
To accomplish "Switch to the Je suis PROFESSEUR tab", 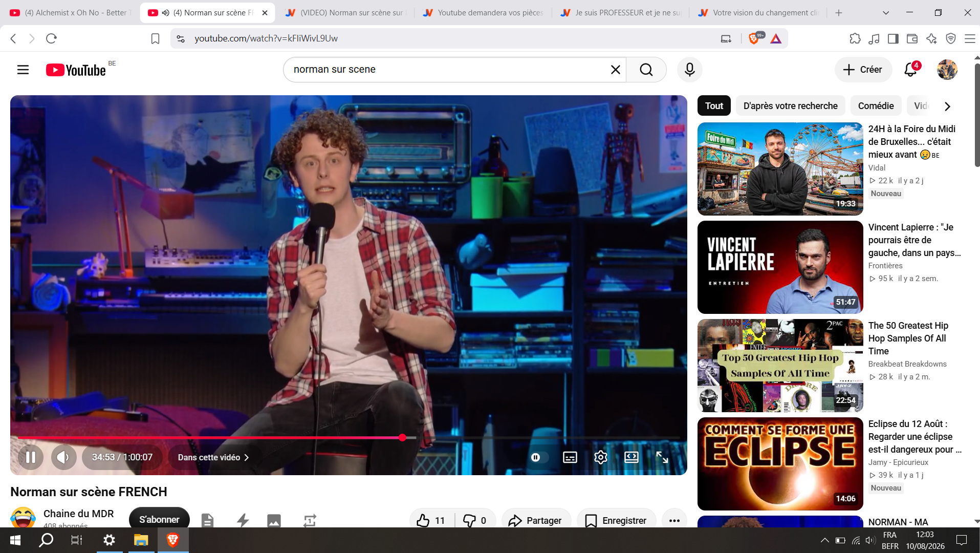I will pyautogui.click(x=620, y=13).
